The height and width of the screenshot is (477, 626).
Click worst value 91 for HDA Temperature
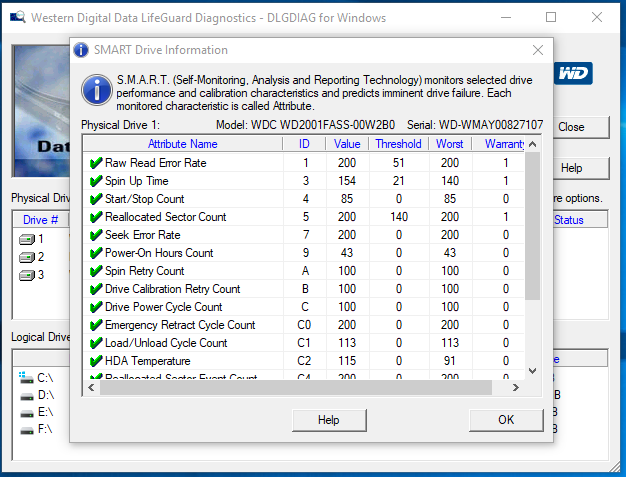(x=450, y=361)
